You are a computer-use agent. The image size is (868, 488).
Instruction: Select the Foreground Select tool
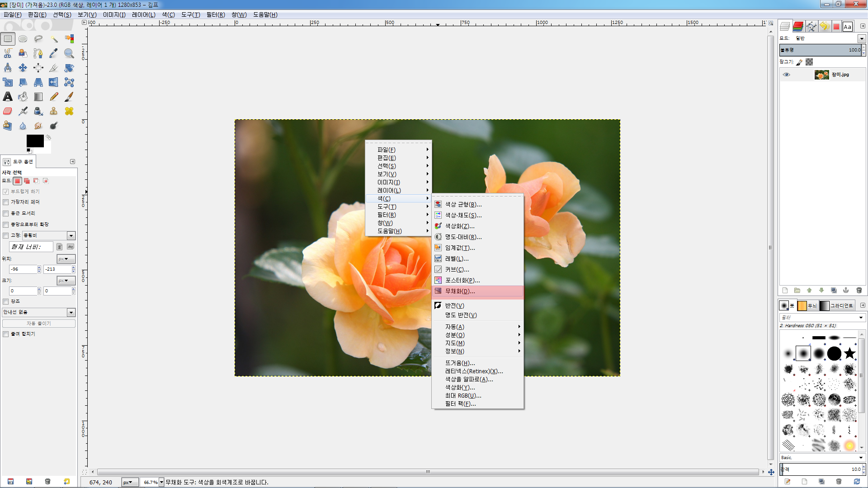coord(23,53)
